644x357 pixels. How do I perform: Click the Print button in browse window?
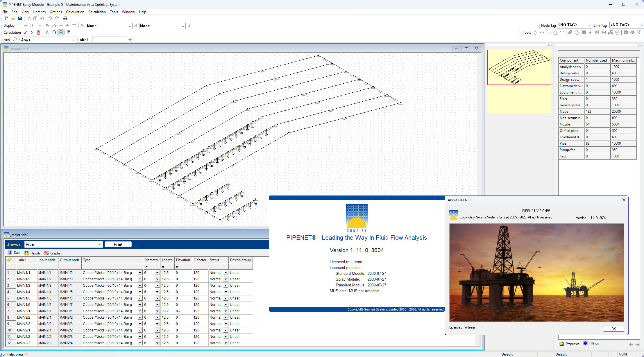[x=118, y=244]
